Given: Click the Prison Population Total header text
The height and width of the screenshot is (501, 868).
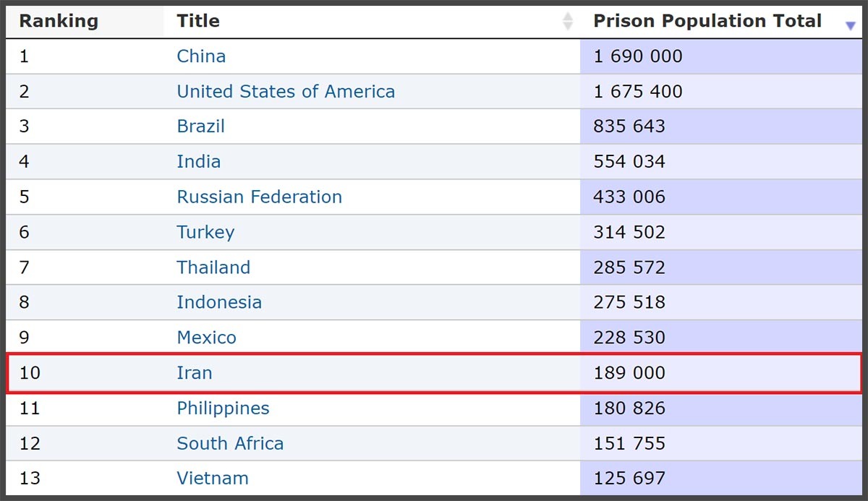Looking at the screenshot, I should point(707,21).
